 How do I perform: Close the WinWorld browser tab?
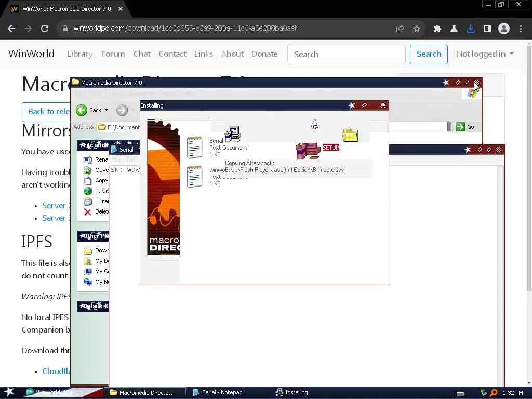point(121,9)
